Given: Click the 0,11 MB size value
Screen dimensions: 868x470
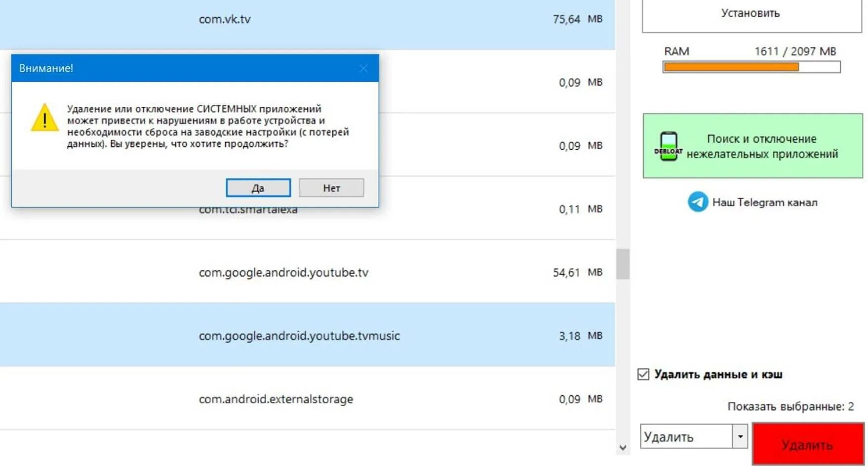Looking at the screenshot, I should [581, 209].
